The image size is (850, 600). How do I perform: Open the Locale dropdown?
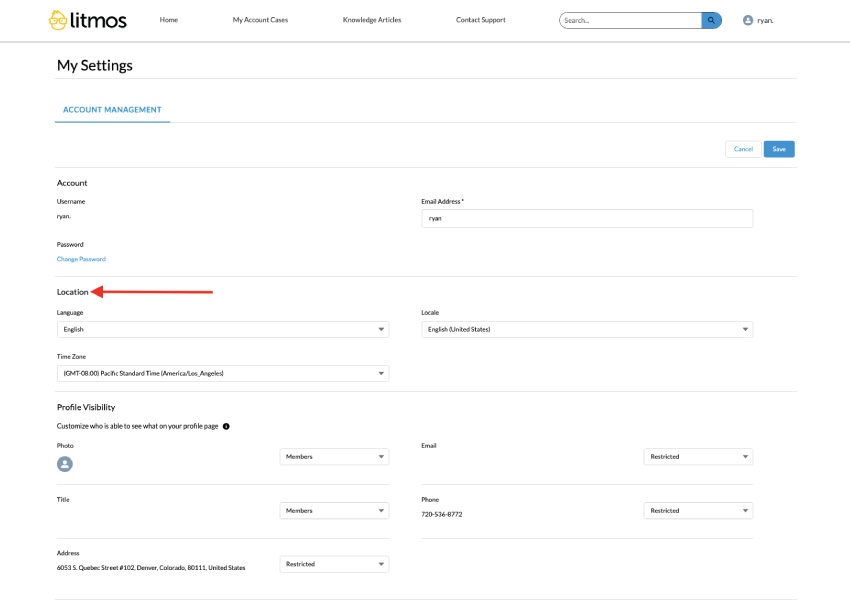tap(587, 330)
